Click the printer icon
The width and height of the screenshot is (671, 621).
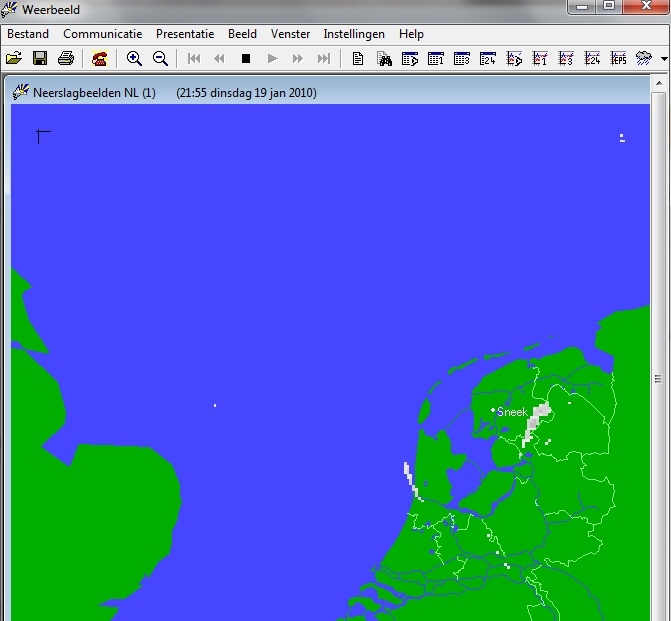[x=66, y=58]
